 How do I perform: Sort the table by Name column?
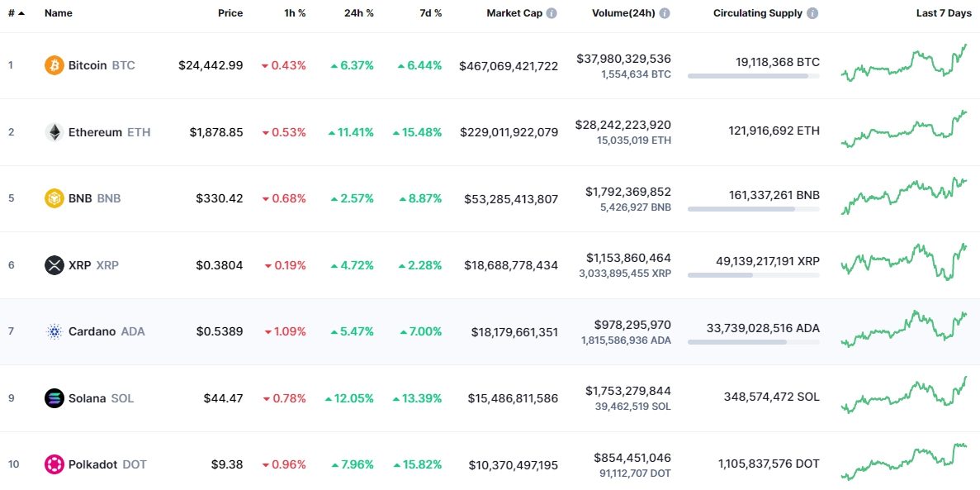pyautogui.click(x=58, y=13)
